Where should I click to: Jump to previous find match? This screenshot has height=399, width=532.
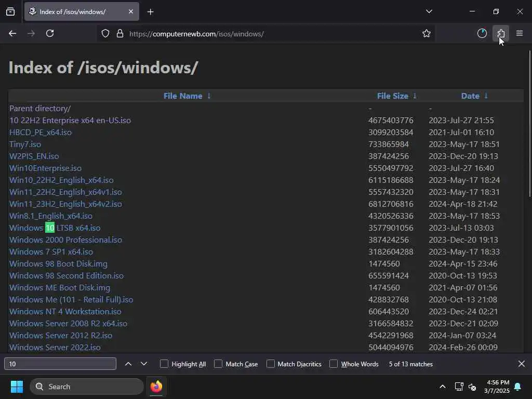(128, 364)
